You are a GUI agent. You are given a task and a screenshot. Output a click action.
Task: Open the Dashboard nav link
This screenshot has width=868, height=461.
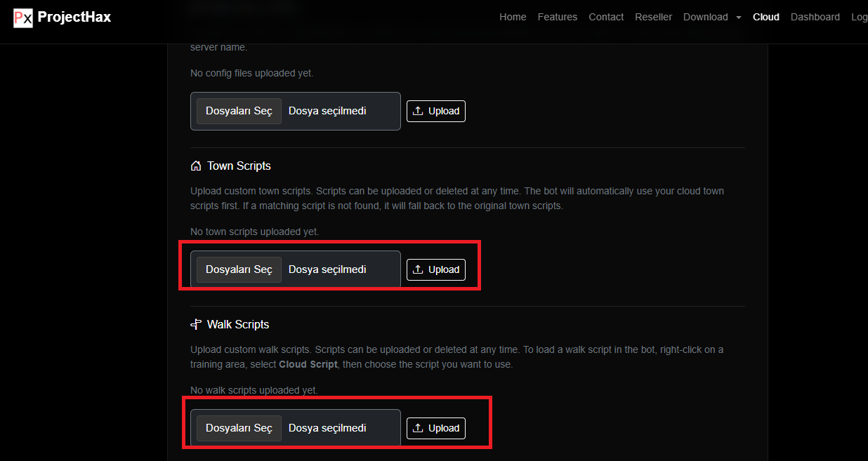815,17
